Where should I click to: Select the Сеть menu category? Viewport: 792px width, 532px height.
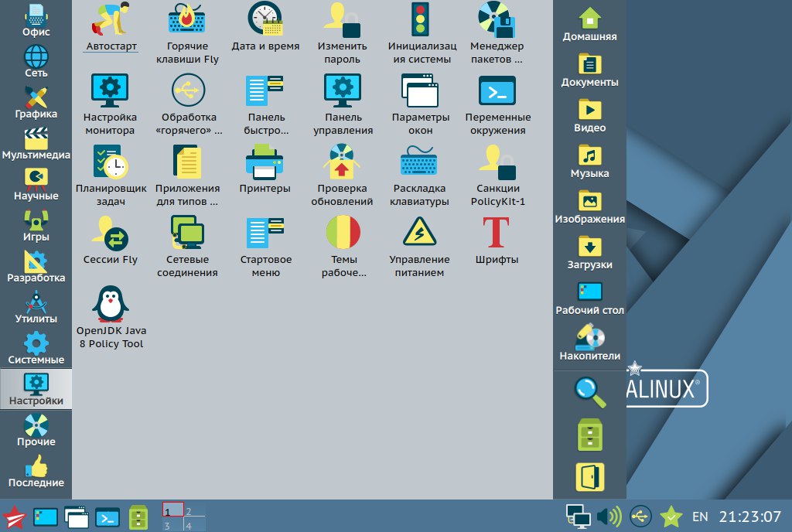pyautogui.click(x=36, y=61)
